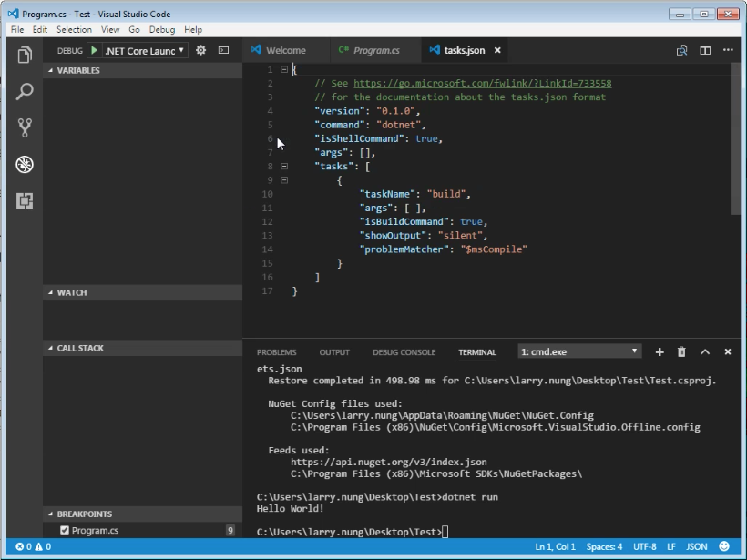Select Program.cs row in Breakpoints list

click(142, 530)
